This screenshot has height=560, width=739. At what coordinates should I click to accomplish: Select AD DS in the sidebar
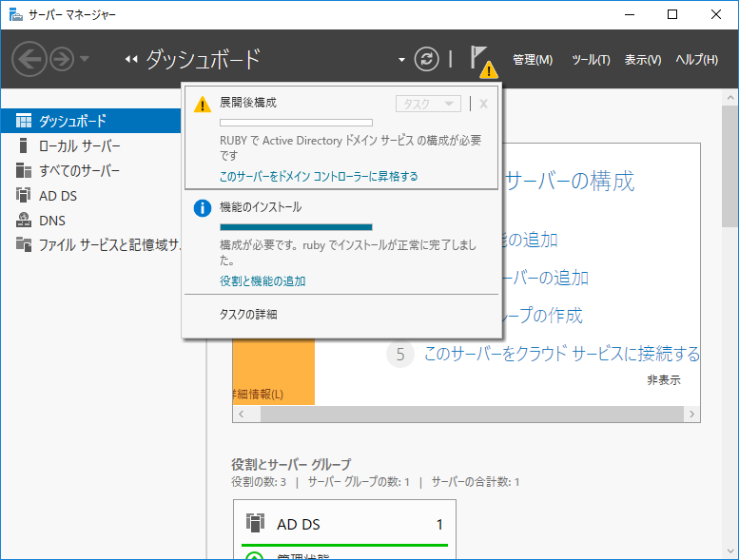pyautogui.click(x=91, y=196)
